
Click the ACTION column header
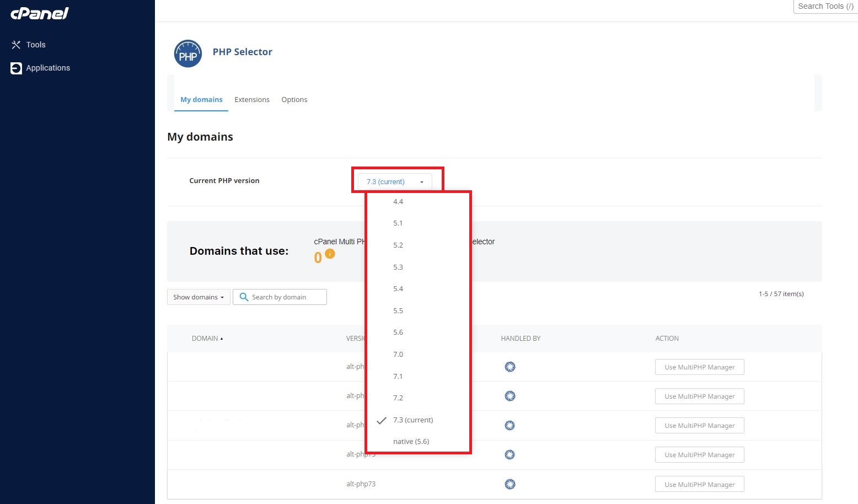click(667, 339)
